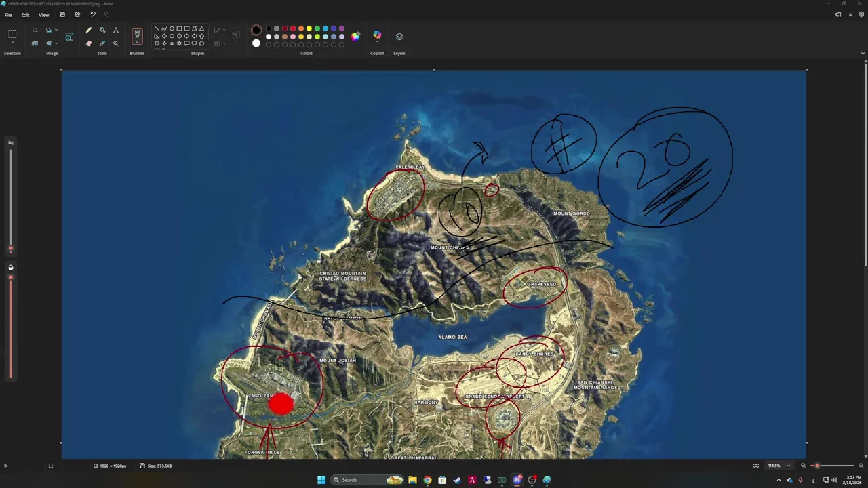Click the Share icon
The image size is (868, 488).
pyautogui.click(x=77, y=14)
